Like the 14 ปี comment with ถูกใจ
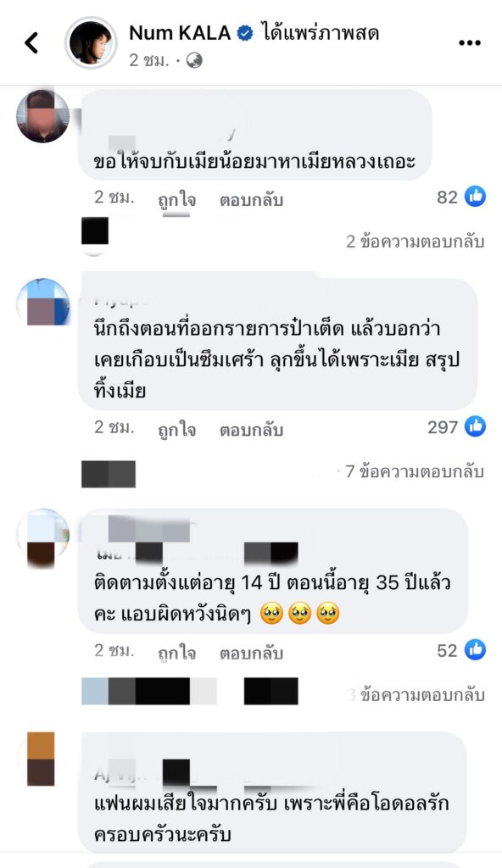The height and width of the screenshot is (868, 502). [176, 653]
